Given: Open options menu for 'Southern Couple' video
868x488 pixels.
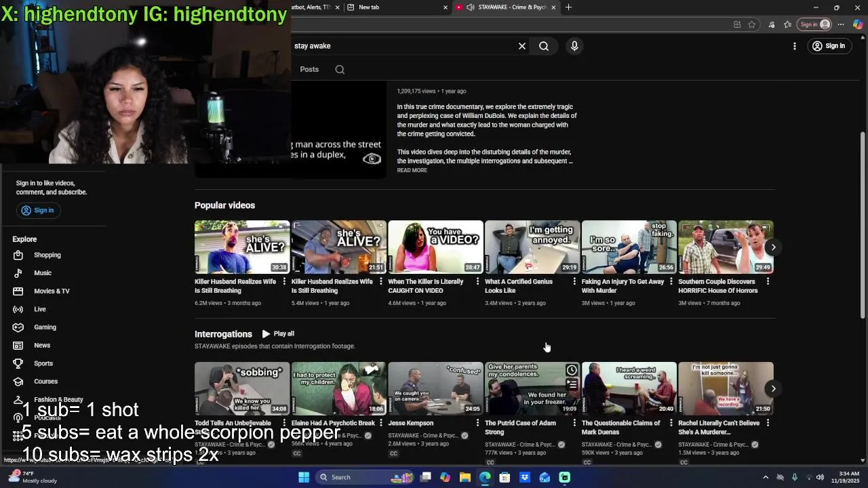Looking at the screenshot, I should pos(768,281).
